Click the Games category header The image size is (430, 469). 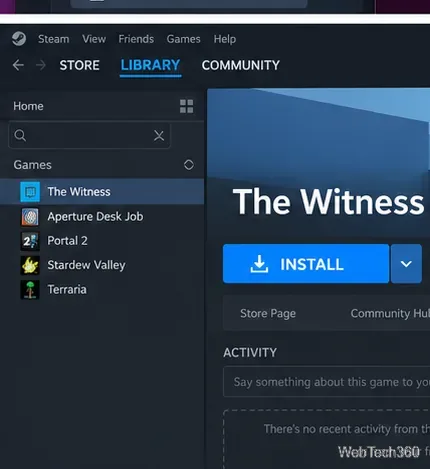(x=32, y=165)
